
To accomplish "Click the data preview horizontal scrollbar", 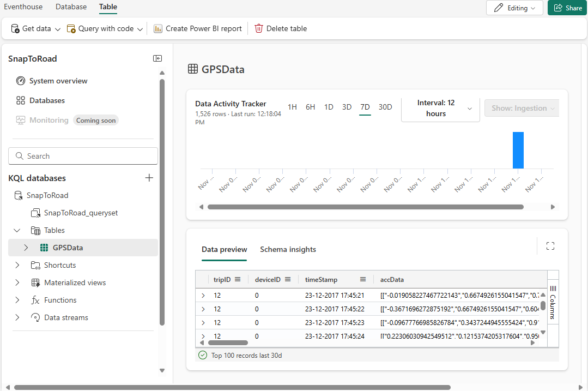I will click(228, 342).
